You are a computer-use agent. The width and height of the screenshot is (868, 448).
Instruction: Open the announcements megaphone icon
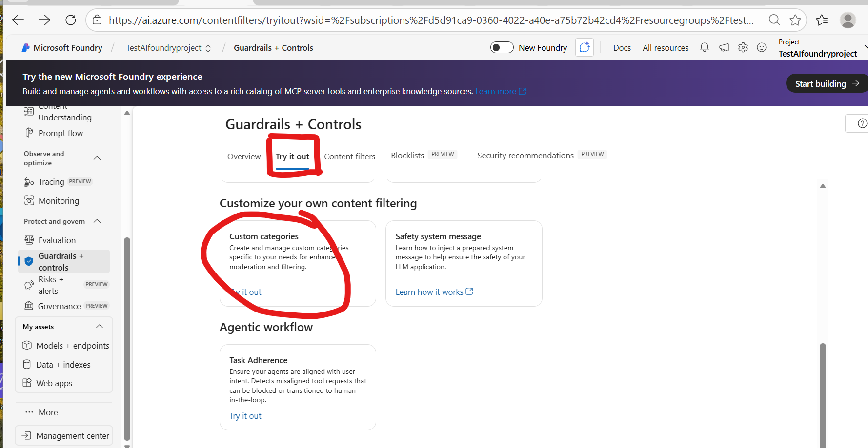pyautogui.click(x=724, y=47)
